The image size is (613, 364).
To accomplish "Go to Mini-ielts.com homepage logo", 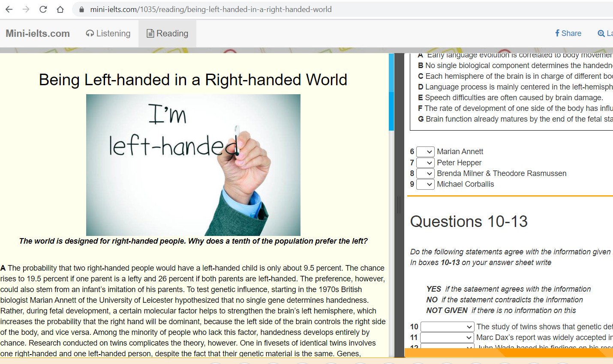I will tap(38, 33).
